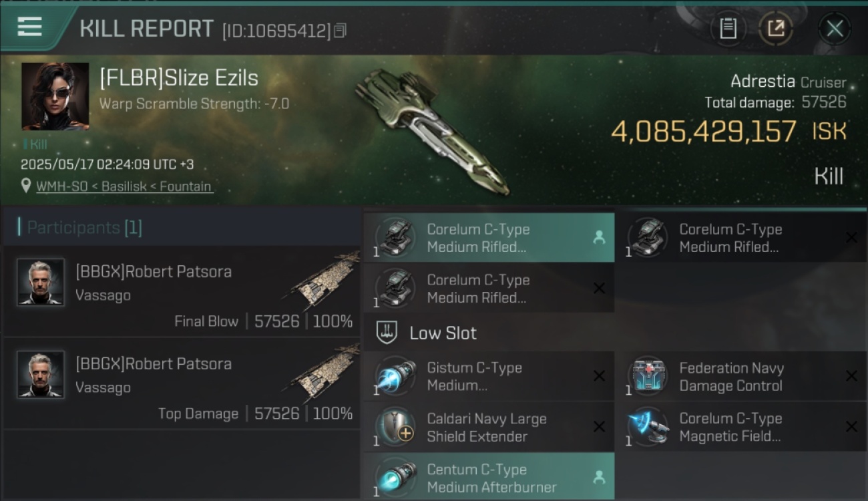Screen dimensions: 868x501
Task: Open Final Blow Robert Patsora entry
Action: coord(182,291)
